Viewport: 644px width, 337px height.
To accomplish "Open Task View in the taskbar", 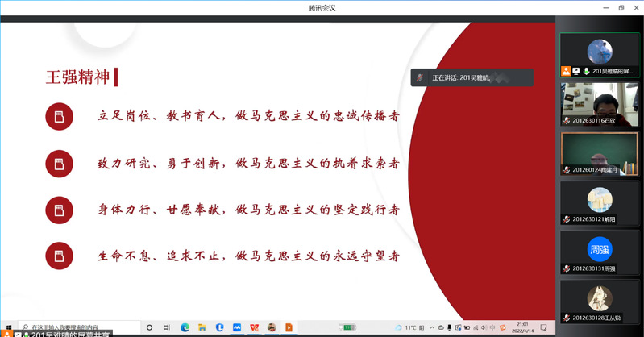I will (x=167, y=327).
